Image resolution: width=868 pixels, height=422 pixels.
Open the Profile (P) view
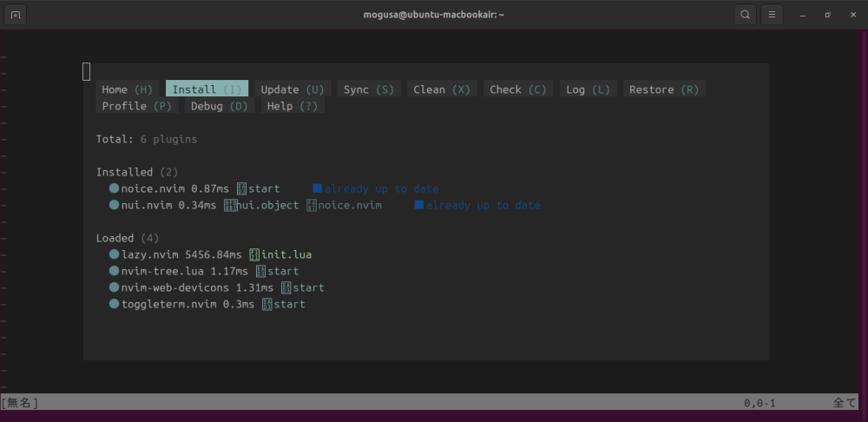pyautogui.click(x=136, y=106)
